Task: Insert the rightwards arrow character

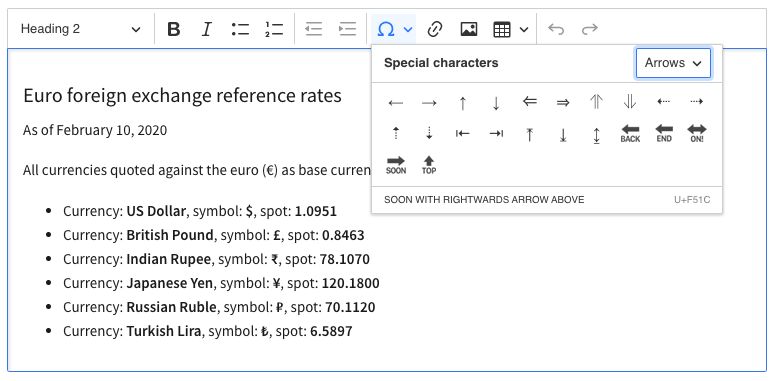Action: coord(429,103)
